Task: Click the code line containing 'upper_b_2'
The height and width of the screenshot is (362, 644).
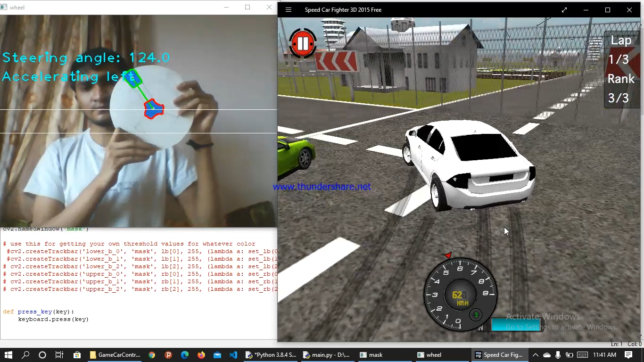Action: click(x=140, y=289)
